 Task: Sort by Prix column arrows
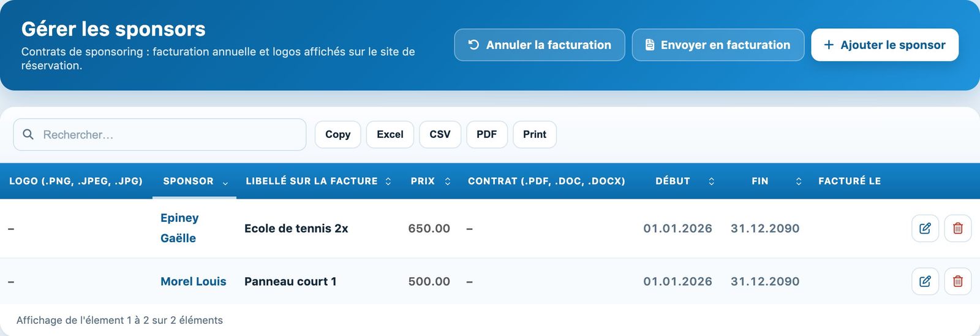coord(448,181)
